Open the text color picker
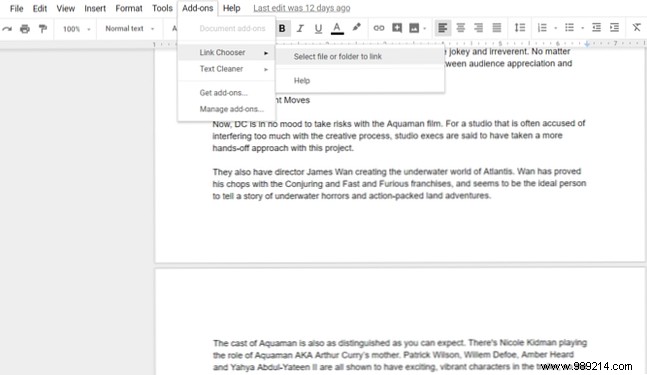Viewport: 647px width, 375px height. point(337,28)
